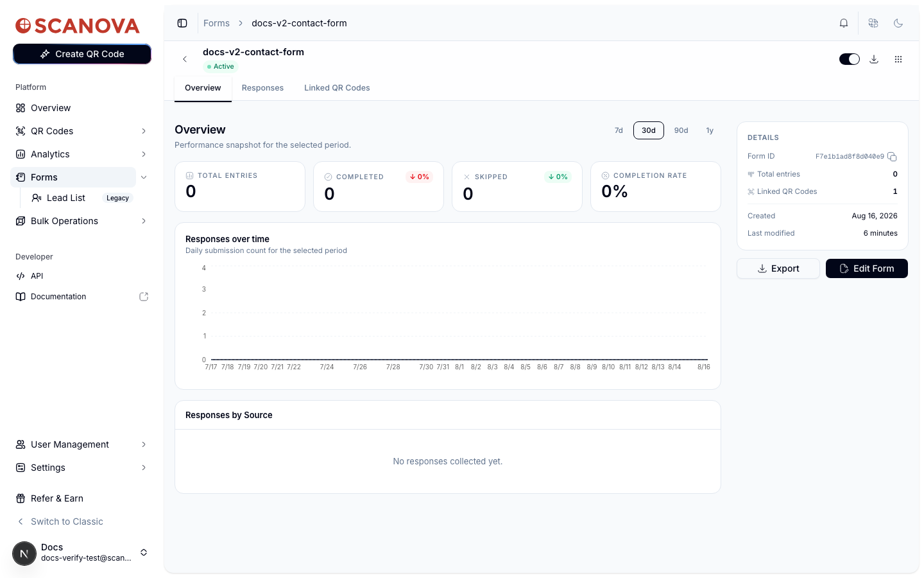This screenshot has height=578, width=924.
Task: Click the Legacy badge
Action: pyautogui.click(x=118, y=198)
